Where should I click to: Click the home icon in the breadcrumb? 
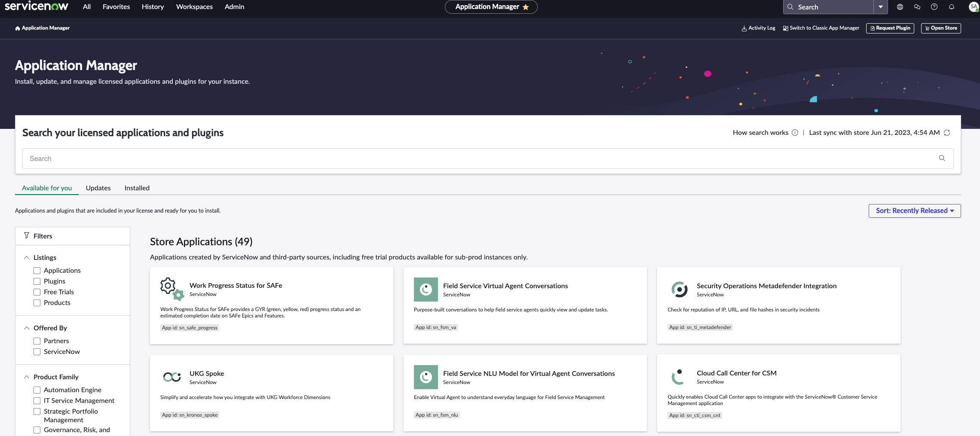pos(18,28)
